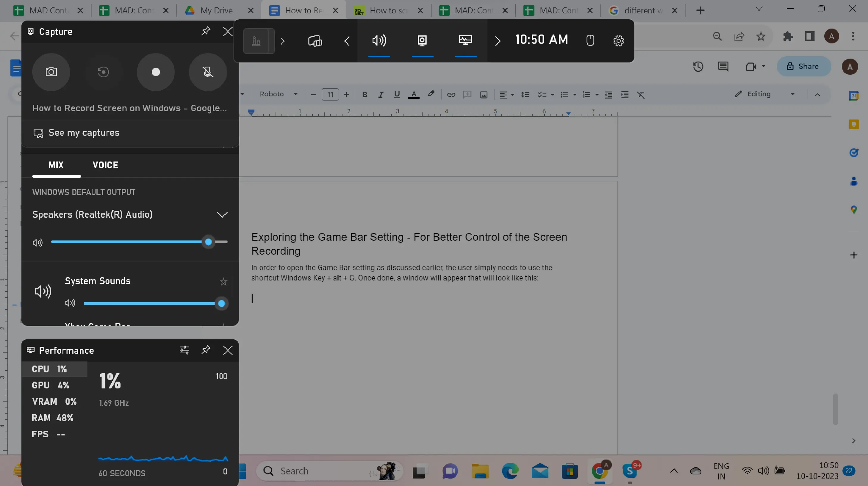Select the VRAM 0% metric
Screen dimensions: 868x486
[54, 402]
